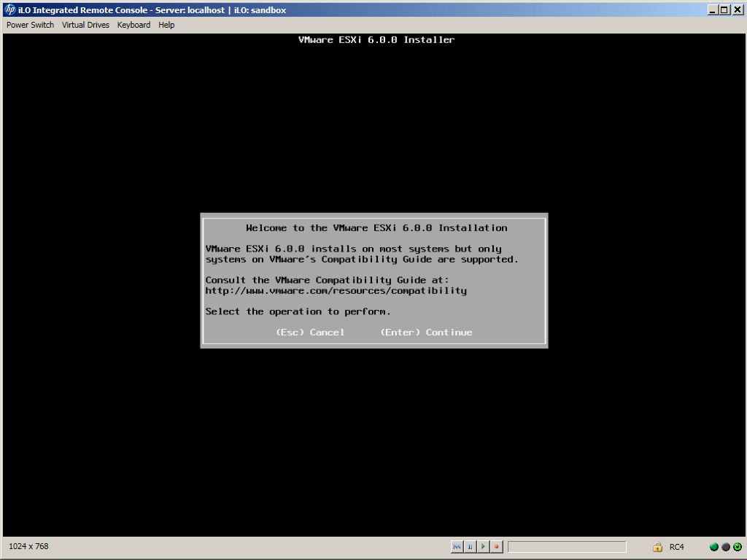Click the RC4 encryption label
Viewport: 747px width, 560px height.
pyautogui.click(x=676, y=547)
